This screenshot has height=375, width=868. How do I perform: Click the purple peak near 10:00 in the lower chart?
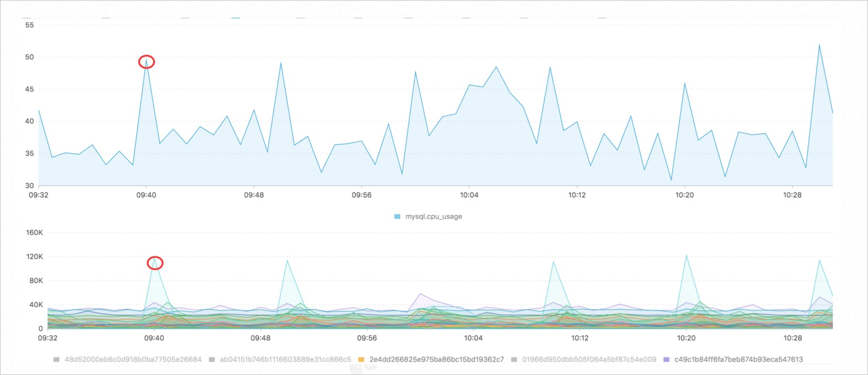420,294
